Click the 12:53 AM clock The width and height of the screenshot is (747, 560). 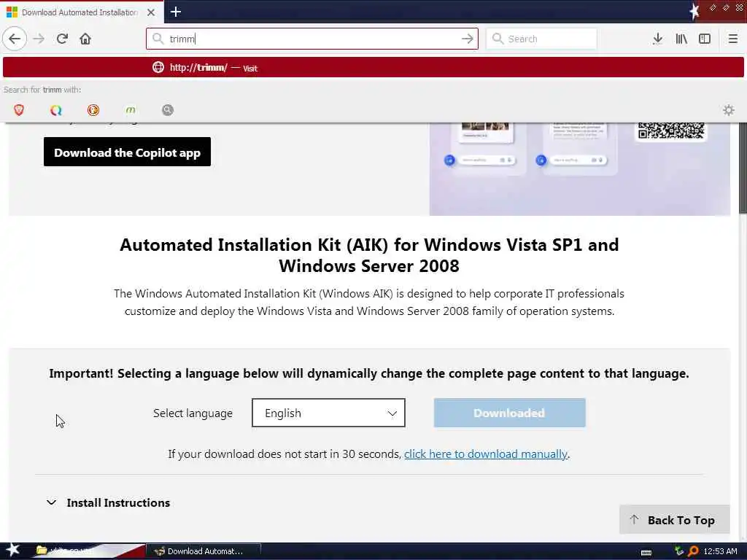[720, 551]
